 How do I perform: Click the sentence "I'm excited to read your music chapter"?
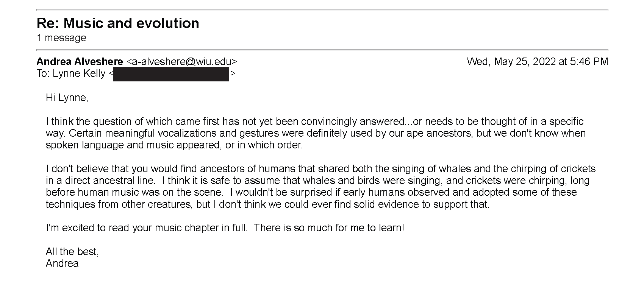pyautogui.click(x=147, y=228)
